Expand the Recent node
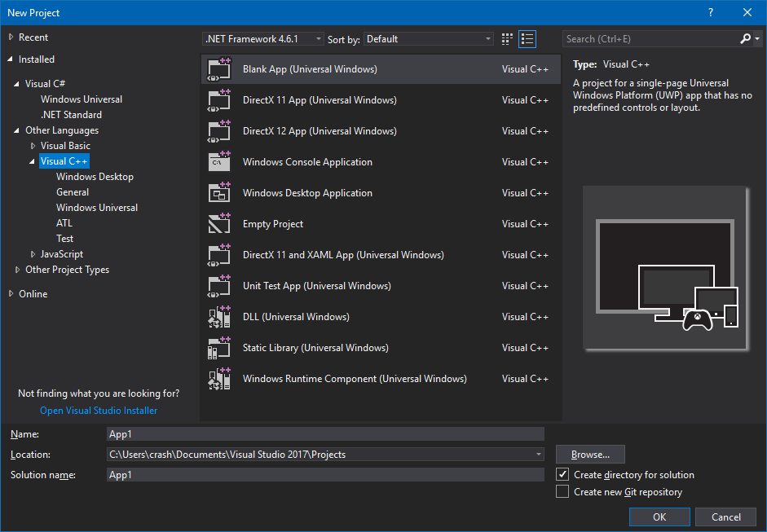The height and width of the screenshot is (532, 767). pos(11,37)
